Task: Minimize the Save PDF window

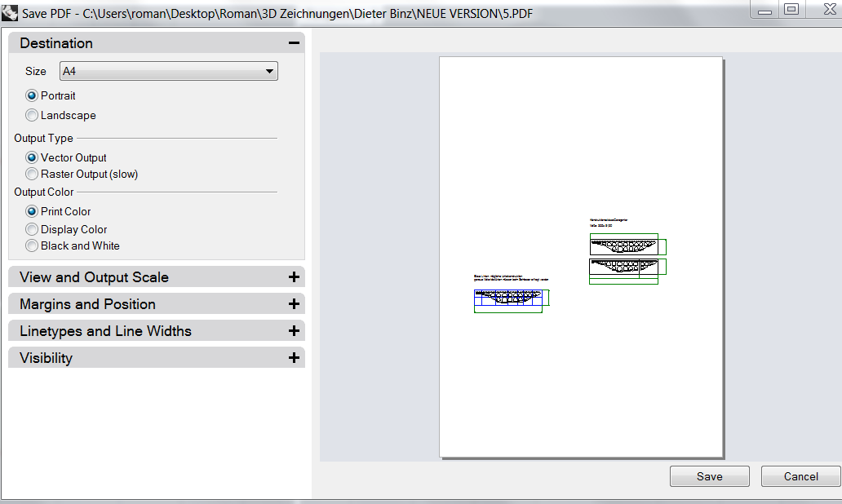Action: point(764,10)
